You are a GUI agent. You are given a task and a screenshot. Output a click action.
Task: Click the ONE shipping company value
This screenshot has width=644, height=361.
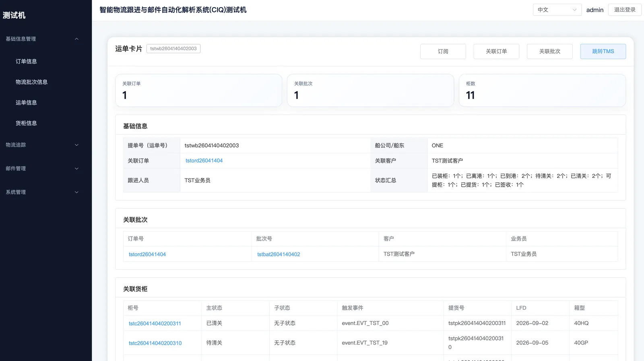coord(438,146)
